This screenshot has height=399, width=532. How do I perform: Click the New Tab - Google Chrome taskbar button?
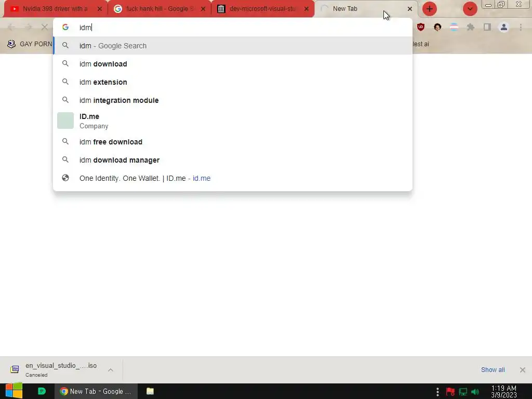coord(96,391)
